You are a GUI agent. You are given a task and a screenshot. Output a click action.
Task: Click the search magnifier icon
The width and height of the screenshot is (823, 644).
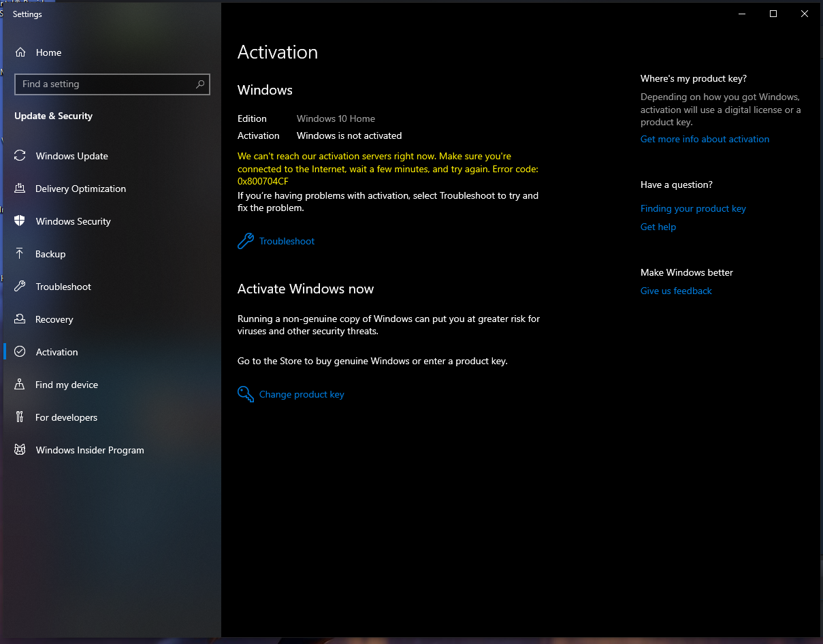(x=200, y=84)
